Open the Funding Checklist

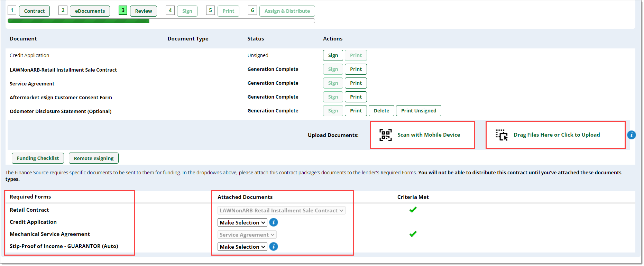[38, 158]
